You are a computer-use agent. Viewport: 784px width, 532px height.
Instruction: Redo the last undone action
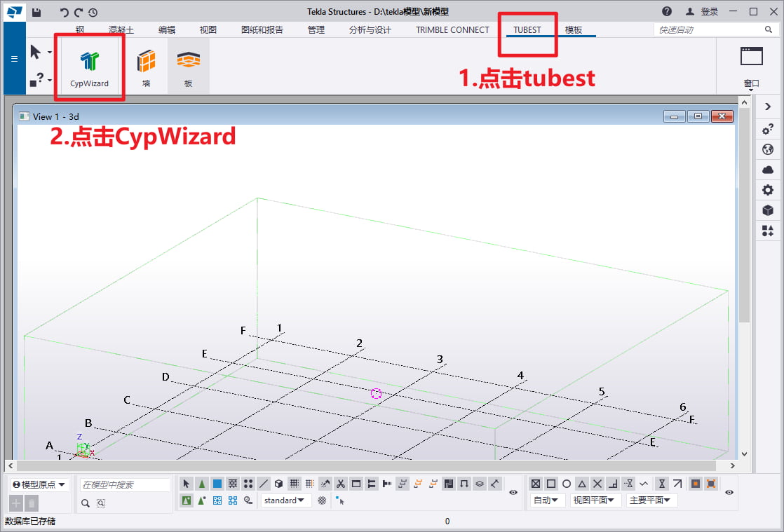(78, 12)
